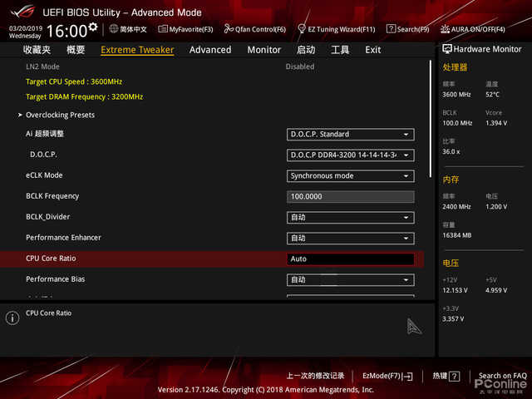Click 热键 hotkeys button

446,376
